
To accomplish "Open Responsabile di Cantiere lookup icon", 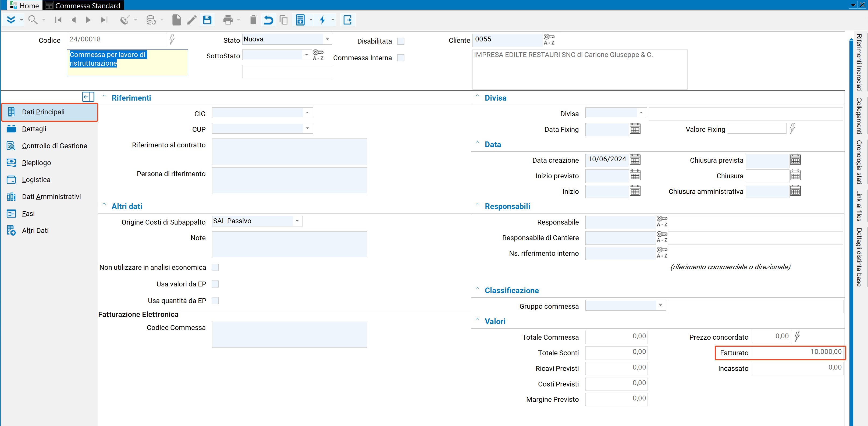I will pos(662,237).
